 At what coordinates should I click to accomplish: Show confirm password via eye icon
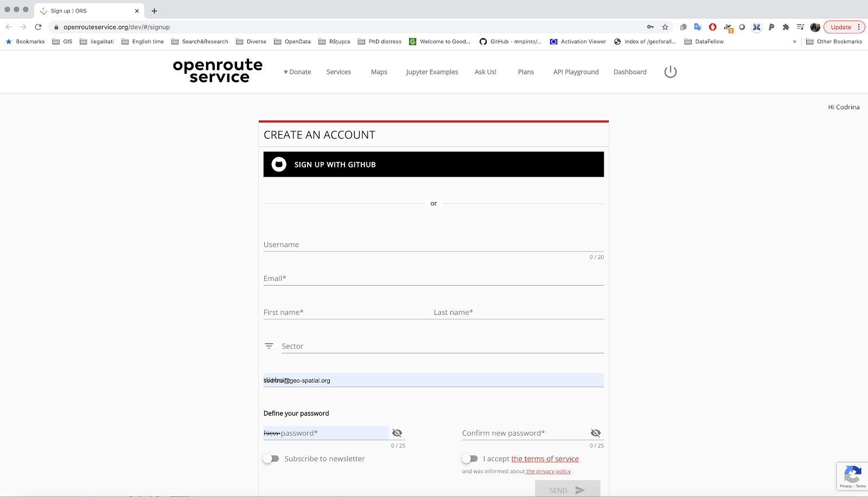(x=596, y=433)
